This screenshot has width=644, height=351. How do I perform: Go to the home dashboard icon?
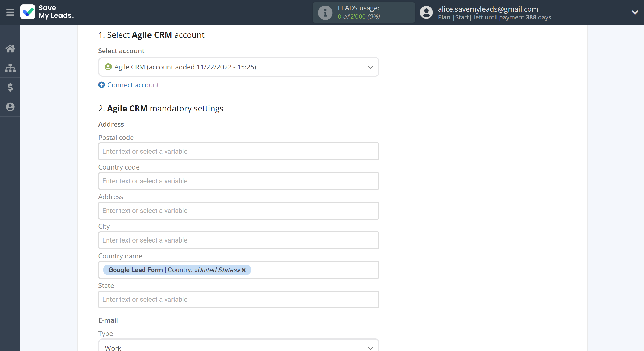[x=10, y=48]
